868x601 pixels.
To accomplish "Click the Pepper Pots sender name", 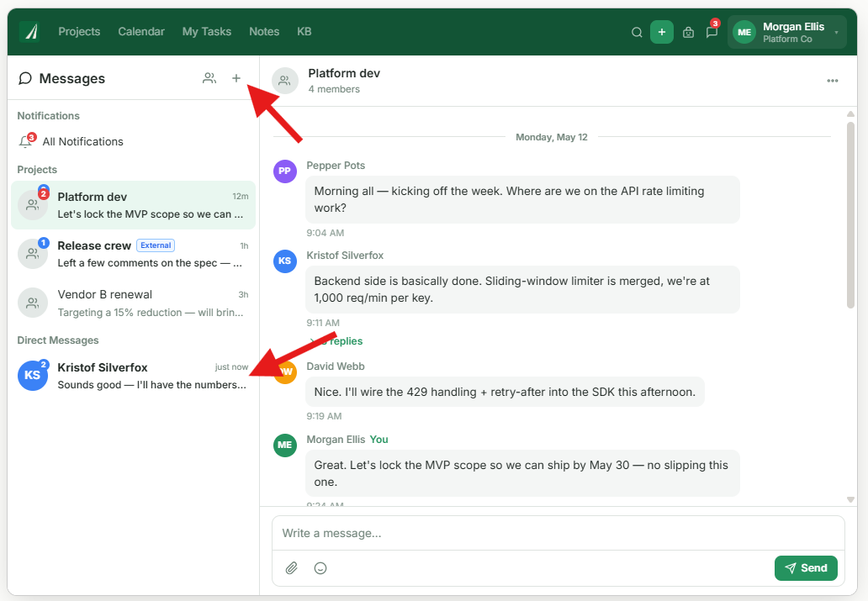I will 336,166.
